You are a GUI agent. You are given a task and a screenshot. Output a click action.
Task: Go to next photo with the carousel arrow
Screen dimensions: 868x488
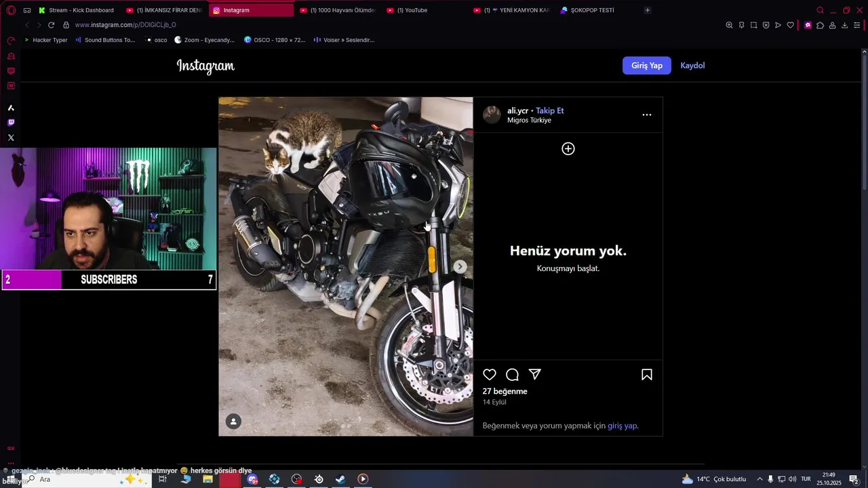(x=460, y=266)
